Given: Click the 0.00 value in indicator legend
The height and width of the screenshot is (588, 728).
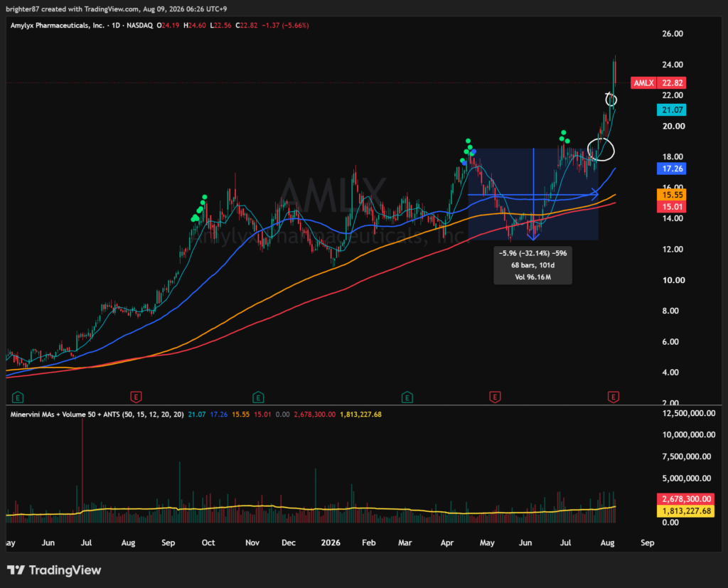Looking at the screenshot, I should (282, 415).
